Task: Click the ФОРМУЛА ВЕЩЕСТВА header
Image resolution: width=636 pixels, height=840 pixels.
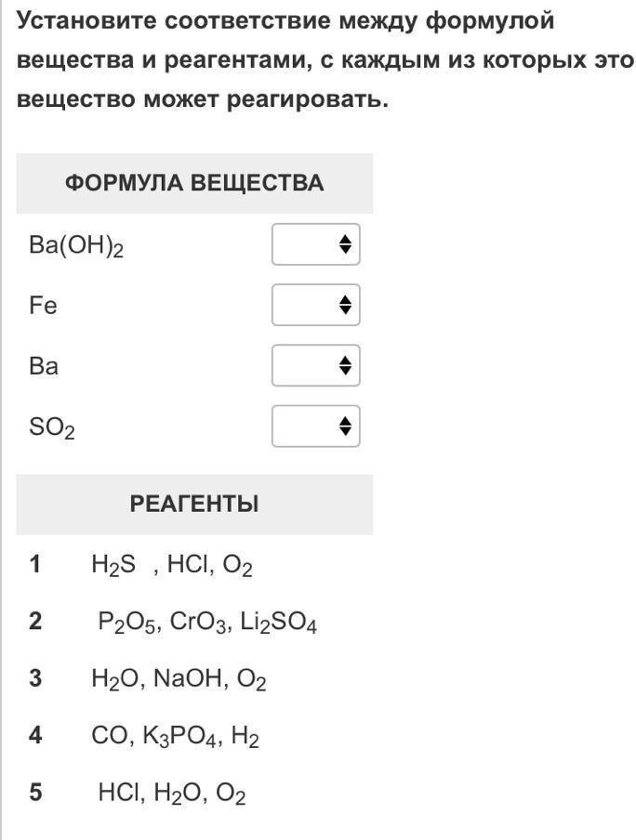Action: pyautogui.click(x=194, y=183)
